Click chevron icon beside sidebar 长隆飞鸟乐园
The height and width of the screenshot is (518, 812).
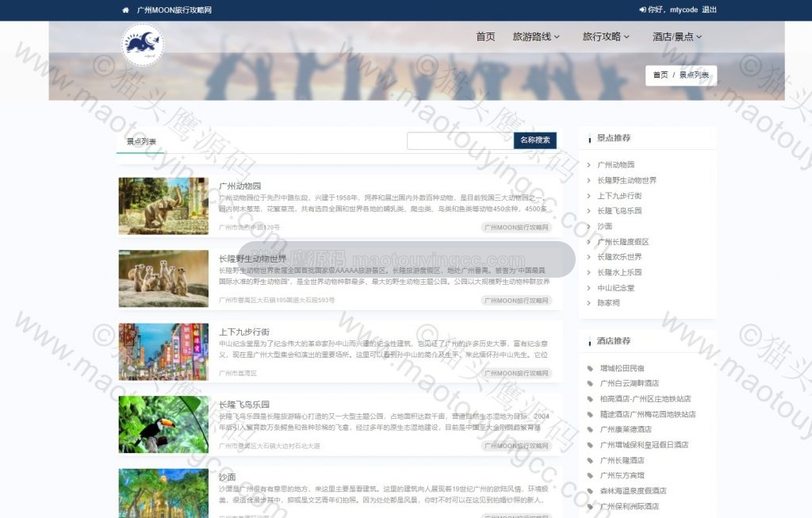pyautogui.click(x=589, y=211)
